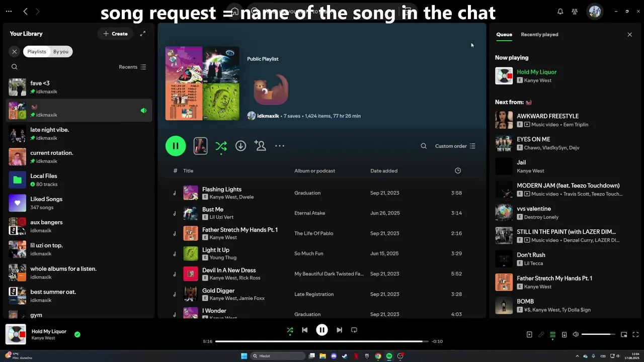Switch to the Queue tab

click(504, 35)
